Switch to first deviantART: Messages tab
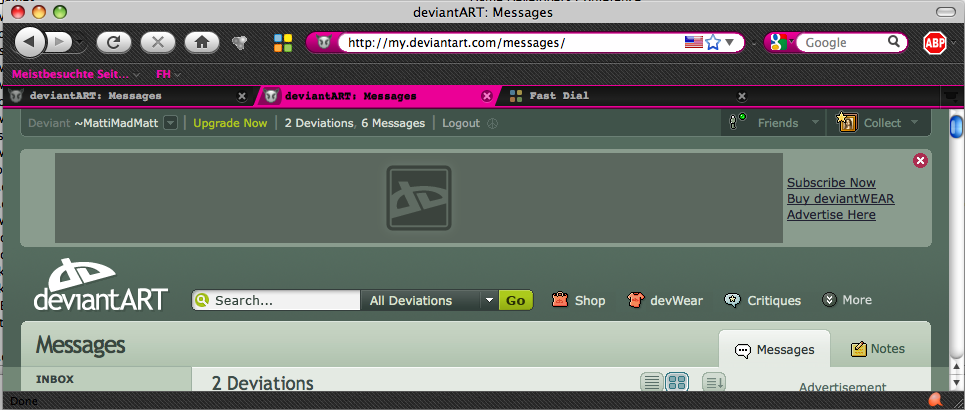965x410 pixels. coord(126,96)
